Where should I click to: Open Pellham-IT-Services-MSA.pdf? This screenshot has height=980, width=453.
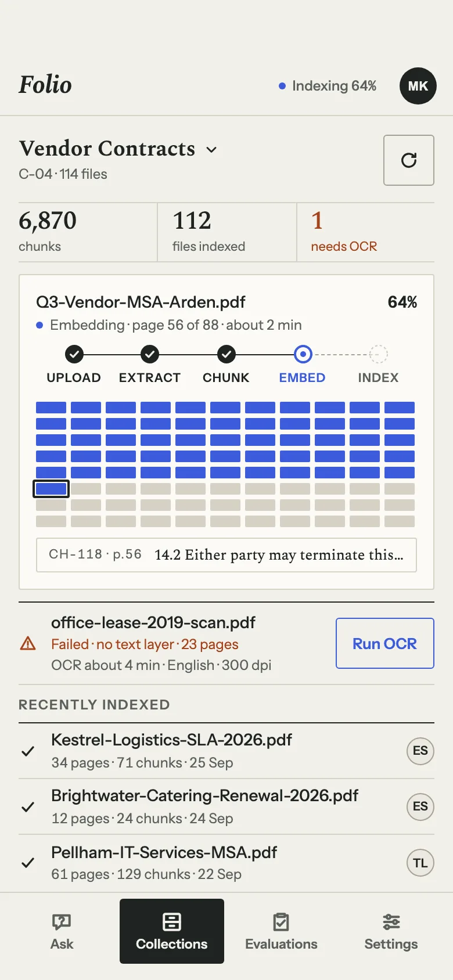164,852
